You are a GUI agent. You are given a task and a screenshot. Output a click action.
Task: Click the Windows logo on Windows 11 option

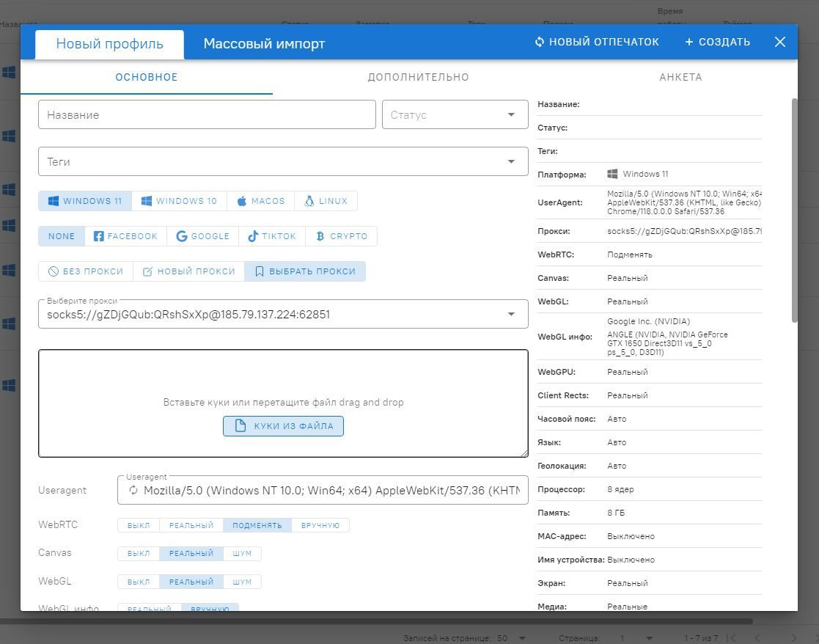(x=54, y=201)
